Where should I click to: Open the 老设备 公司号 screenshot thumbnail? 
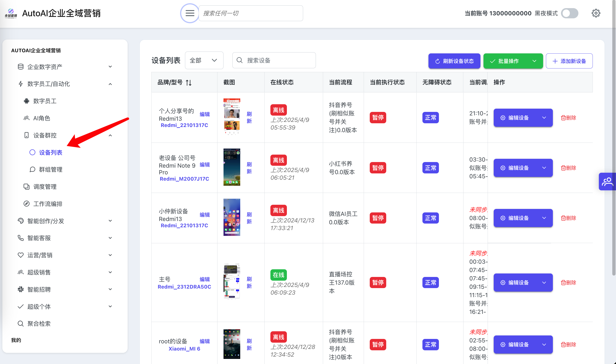(232, 167)
